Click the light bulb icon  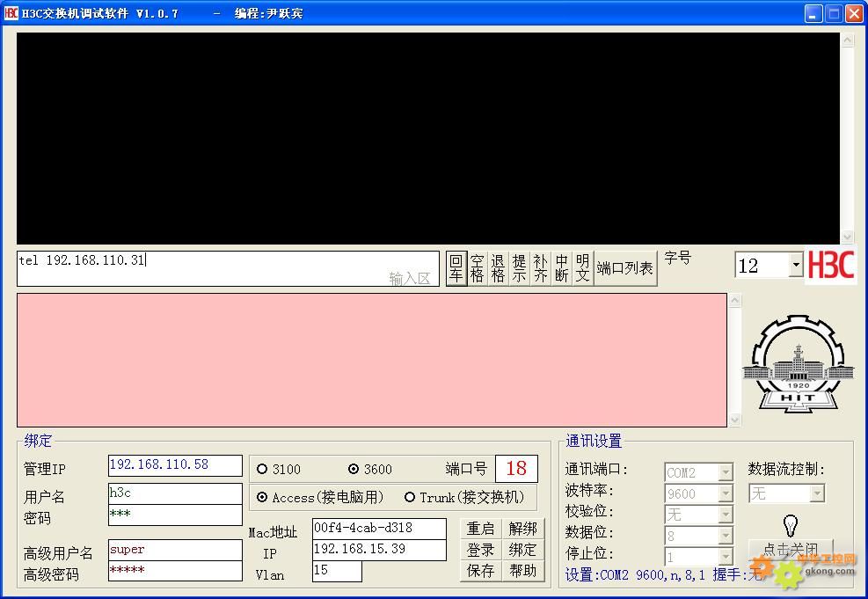(791, 525)
